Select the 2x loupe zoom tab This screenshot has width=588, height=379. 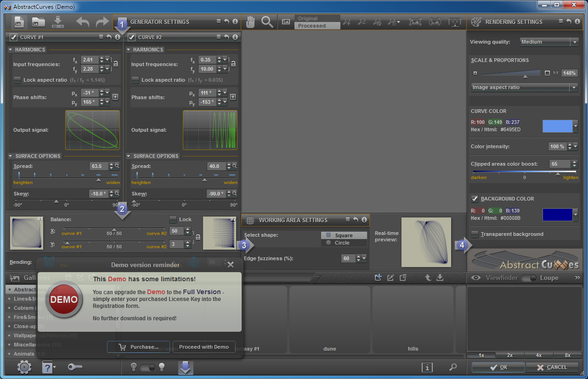click(510, 355)
